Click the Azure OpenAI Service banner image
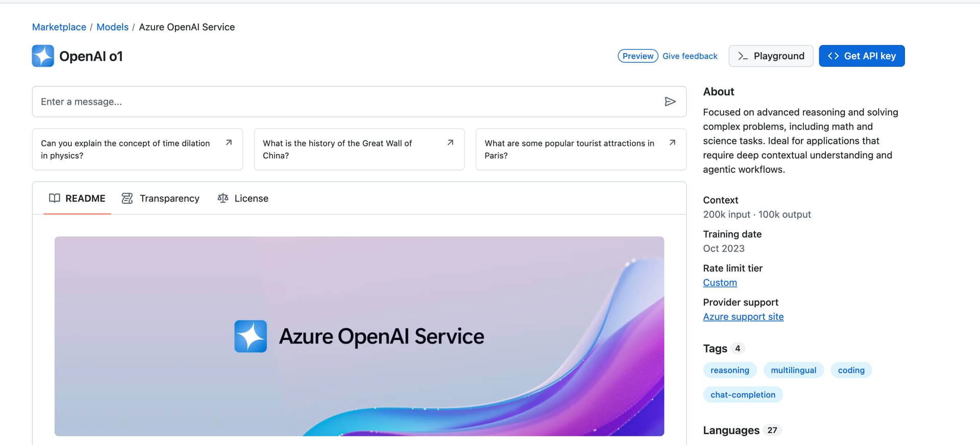 359,336
